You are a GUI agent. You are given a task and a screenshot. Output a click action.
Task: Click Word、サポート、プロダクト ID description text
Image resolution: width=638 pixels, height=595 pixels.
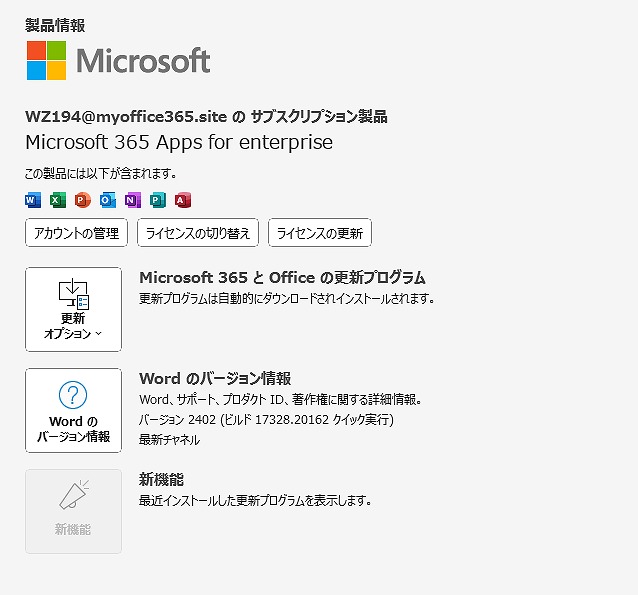(x=280, y=399)
